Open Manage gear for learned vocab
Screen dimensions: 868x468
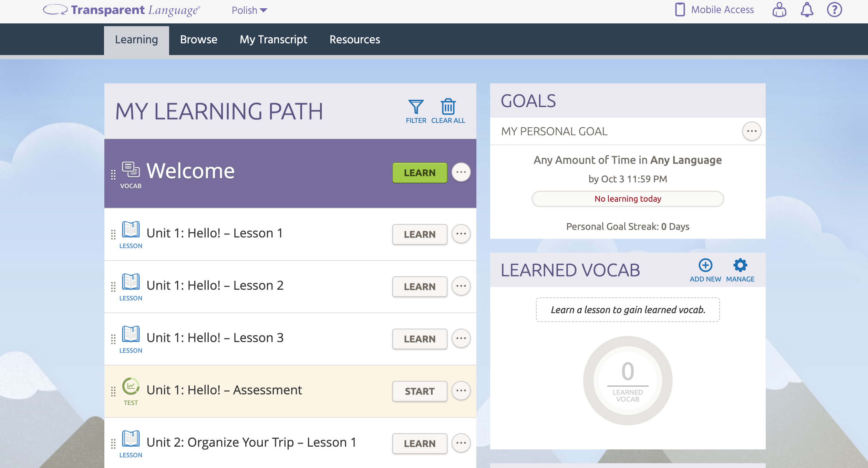coord(740,265)
